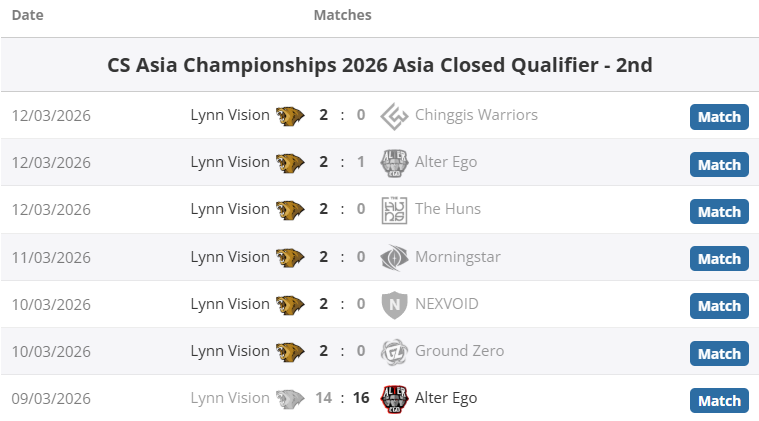Click the Morningstar team logo
This screenshot has height=421, width=759.
pos(395,257)
